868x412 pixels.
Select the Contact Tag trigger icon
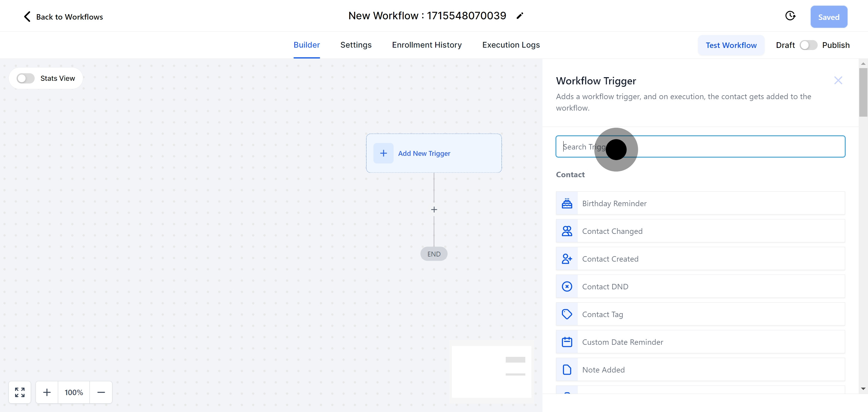click(567, 314)
